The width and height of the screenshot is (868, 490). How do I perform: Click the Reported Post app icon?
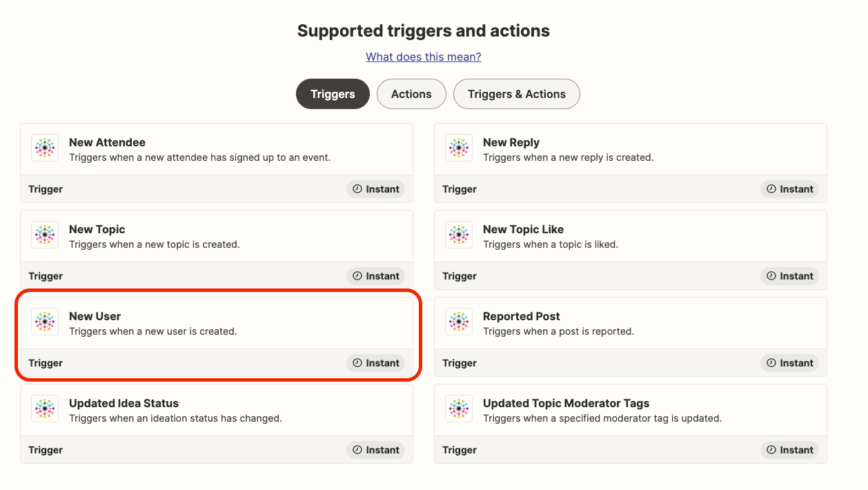[459, 322]
